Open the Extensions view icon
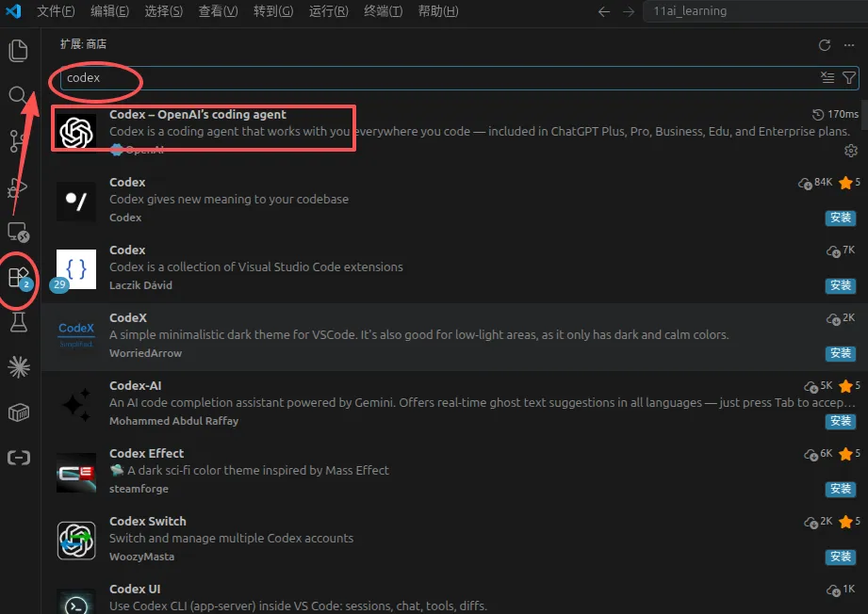 pyautogui.click(x=20, y=278)
